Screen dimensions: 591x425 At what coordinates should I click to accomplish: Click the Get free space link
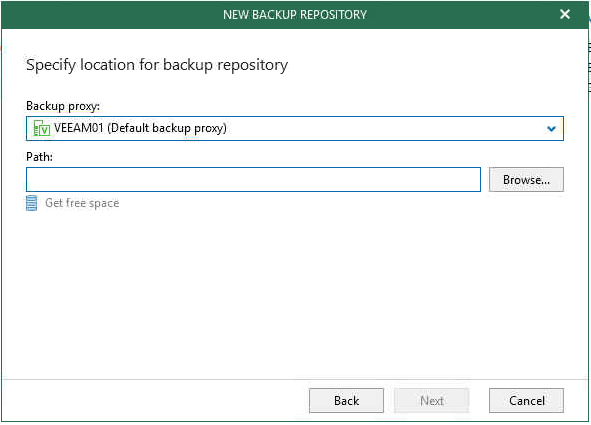click(82, 203)
